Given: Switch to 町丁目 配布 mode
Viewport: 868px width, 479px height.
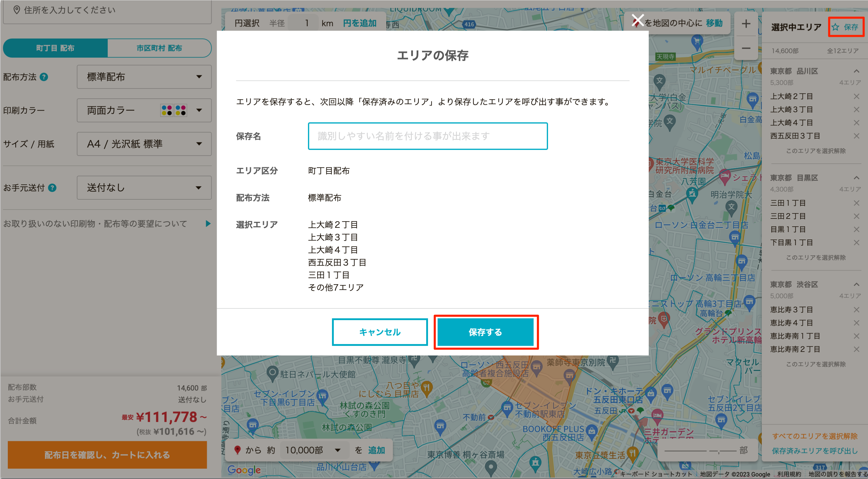Looking at the screenshot, I should coord(55,48).
